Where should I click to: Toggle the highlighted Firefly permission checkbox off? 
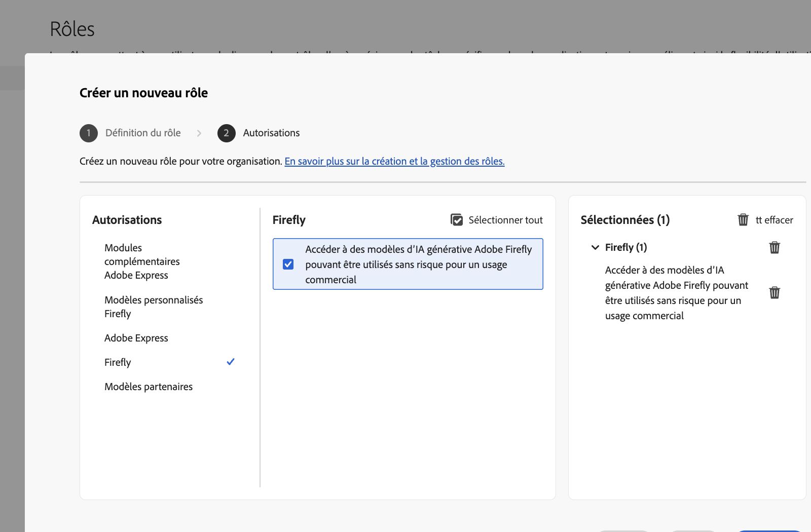coord(288,264)
